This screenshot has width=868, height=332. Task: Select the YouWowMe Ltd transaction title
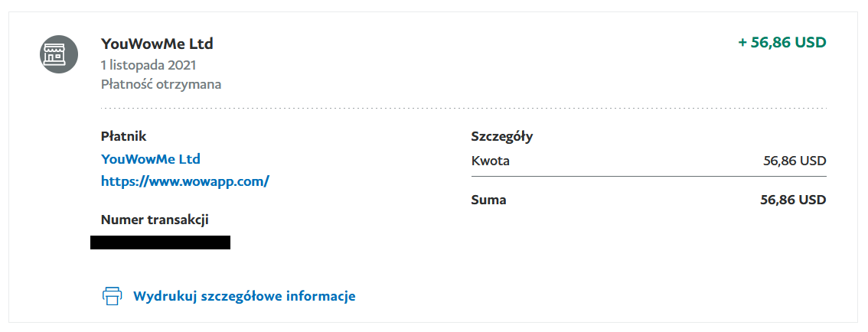157,44
